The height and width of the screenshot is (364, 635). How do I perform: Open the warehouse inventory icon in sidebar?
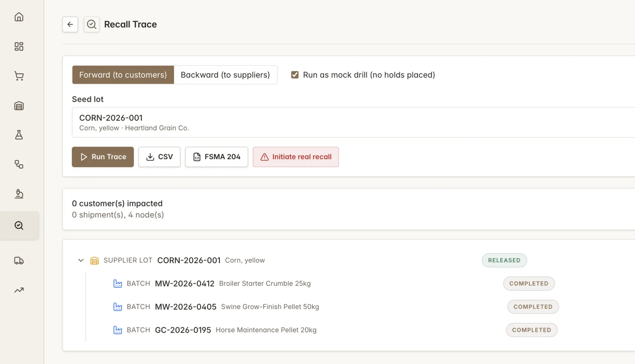pyautogui.click(x=19, y=106)
